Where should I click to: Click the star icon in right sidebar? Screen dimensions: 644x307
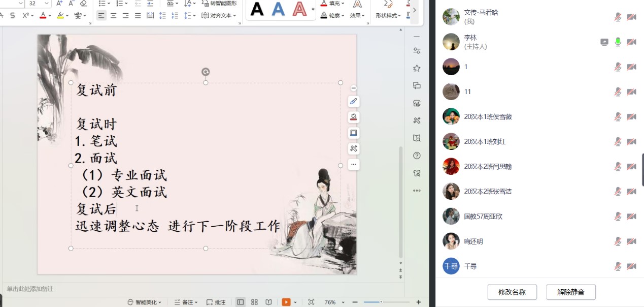[x=417, y=68]
